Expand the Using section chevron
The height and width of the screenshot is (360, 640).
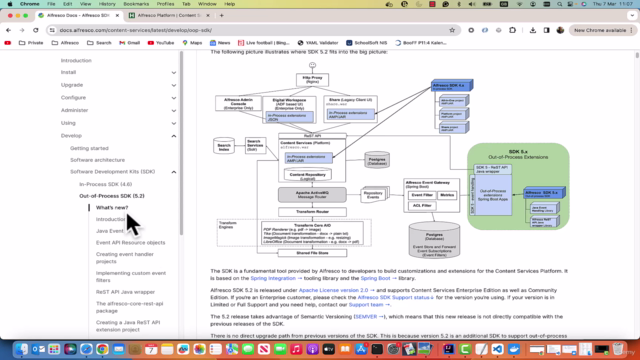(x=174, y=123)
